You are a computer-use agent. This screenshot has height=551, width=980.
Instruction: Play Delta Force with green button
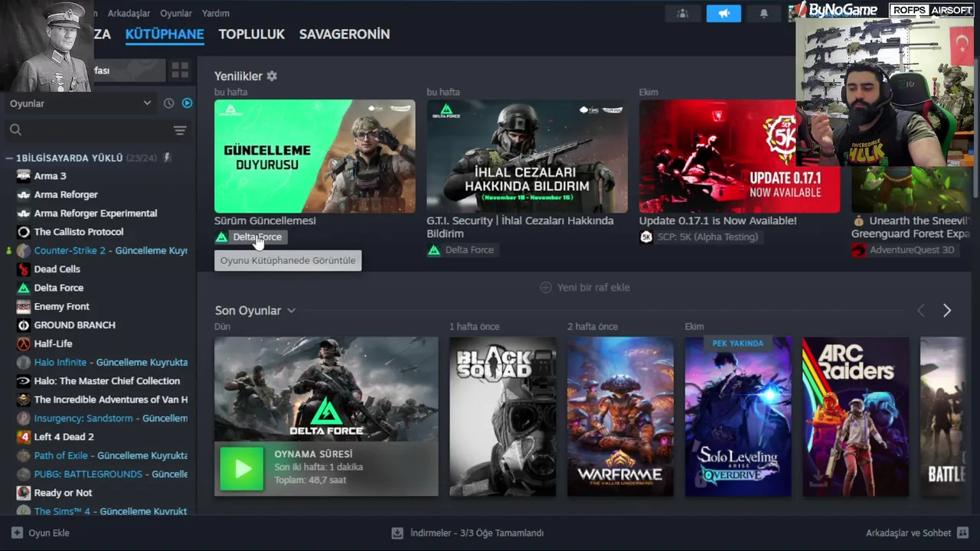pyautogui.click(x=242, y=468)
